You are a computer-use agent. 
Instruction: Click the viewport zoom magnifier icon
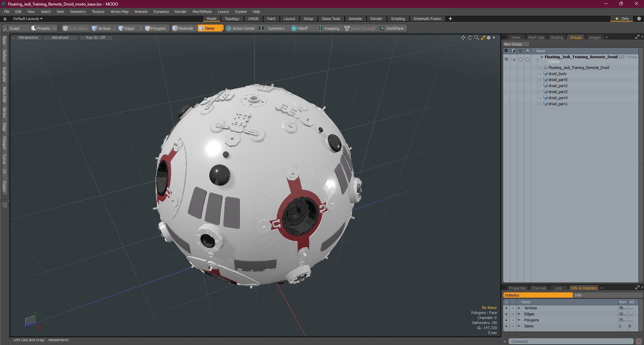tap(477, 38)
